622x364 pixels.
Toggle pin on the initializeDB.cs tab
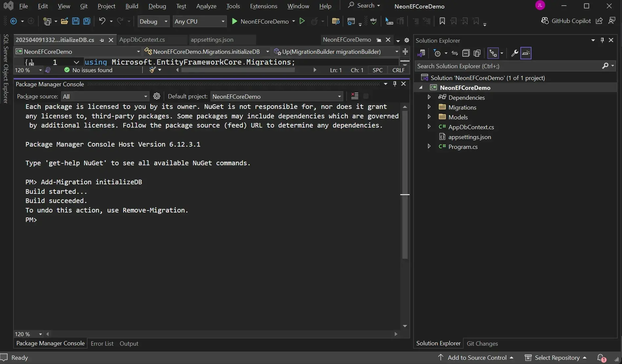102,40
